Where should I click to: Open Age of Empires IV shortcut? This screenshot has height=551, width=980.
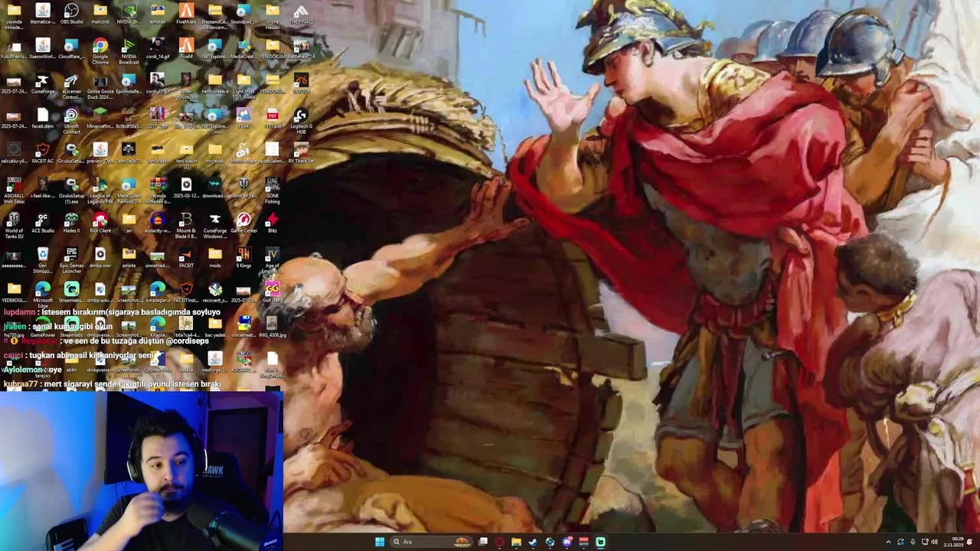[272, 260]
